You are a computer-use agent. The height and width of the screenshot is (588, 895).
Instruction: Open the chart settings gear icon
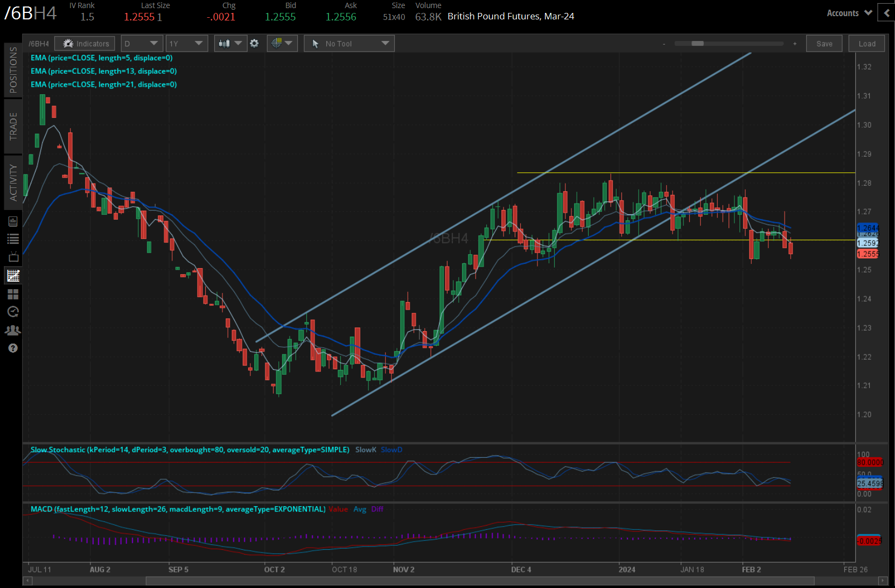[254, 44]
